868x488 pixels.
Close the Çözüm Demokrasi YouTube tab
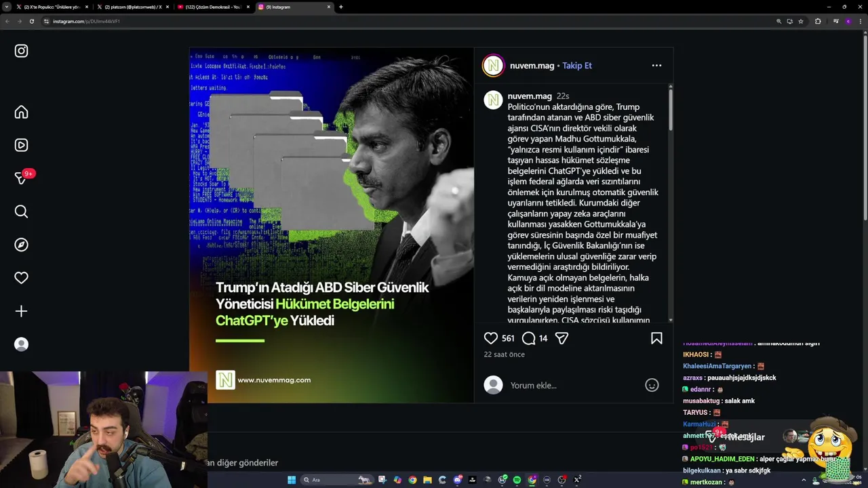coord(248,7)
